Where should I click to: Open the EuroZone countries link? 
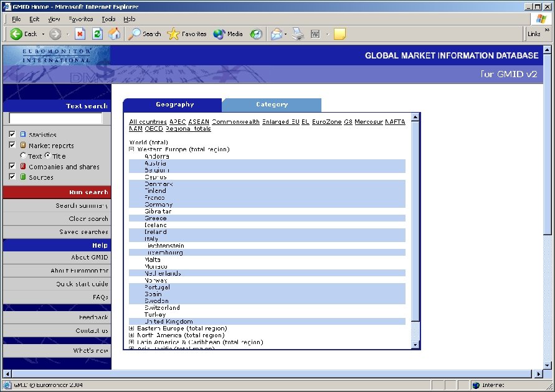[326, 122]
